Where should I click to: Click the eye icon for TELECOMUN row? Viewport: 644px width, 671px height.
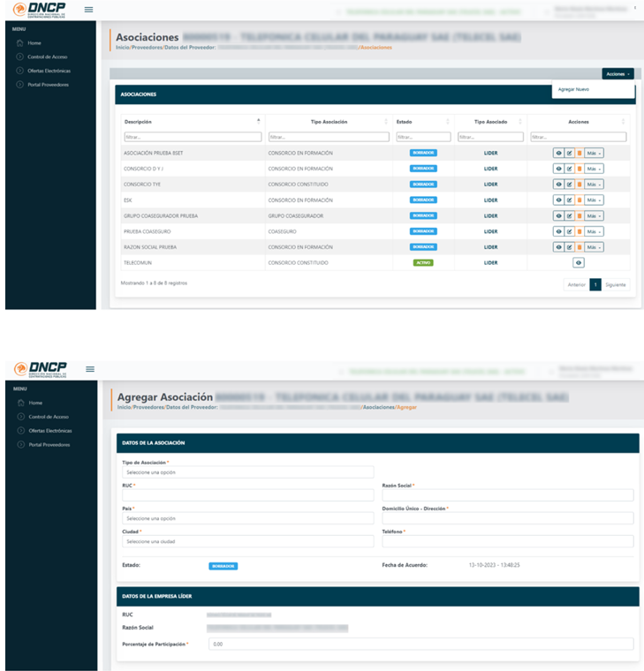point(578,263)
